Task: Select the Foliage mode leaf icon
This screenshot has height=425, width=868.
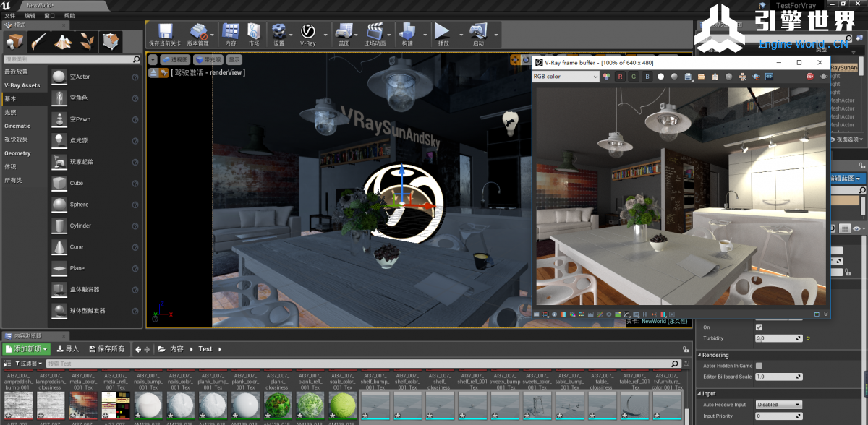Action: (x=87, y=41)
